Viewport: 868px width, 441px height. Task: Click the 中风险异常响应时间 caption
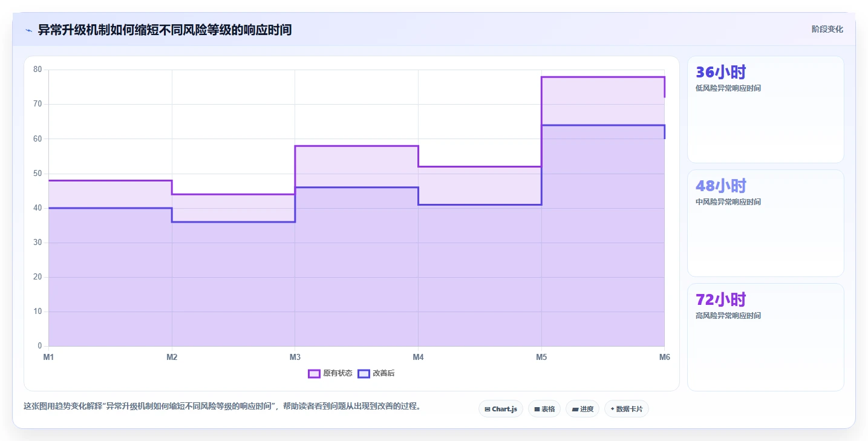pos(728,202)
